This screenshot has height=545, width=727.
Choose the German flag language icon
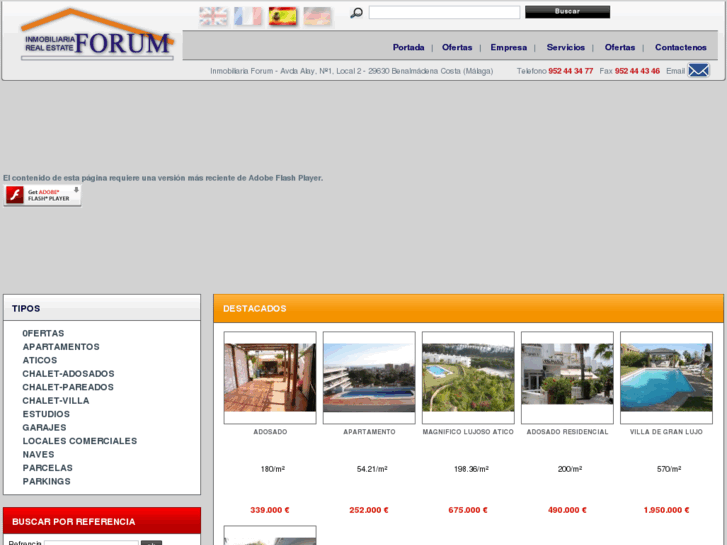318,16
